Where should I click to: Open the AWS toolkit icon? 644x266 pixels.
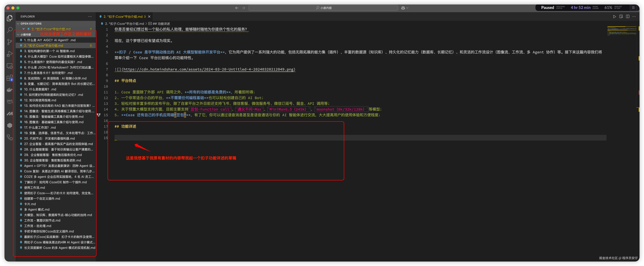click(9, 101)
